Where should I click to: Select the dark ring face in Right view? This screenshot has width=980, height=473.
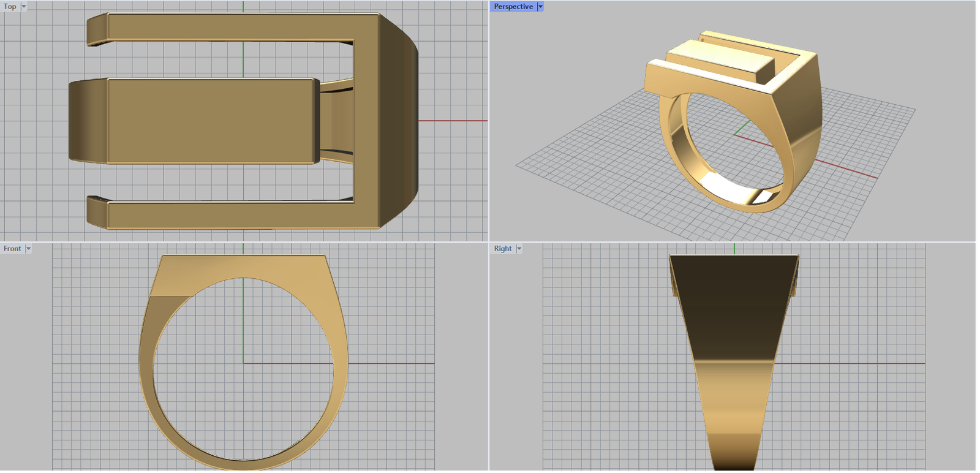tap(734, 306)
